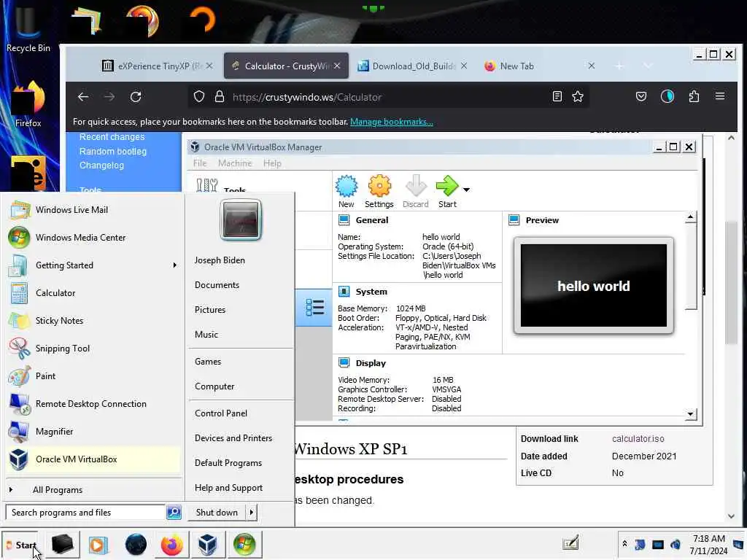Image resolution: width=747 pixels, height=560 pixels.
Task: Open the Firefox extensions puzzle icon
Action: click(x=694, y=97)
